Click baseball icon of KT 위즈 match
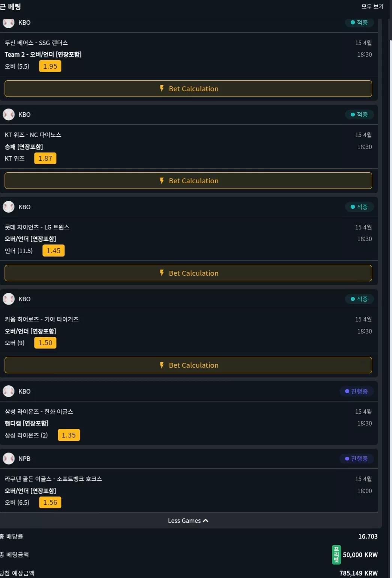 coord(8,115)
